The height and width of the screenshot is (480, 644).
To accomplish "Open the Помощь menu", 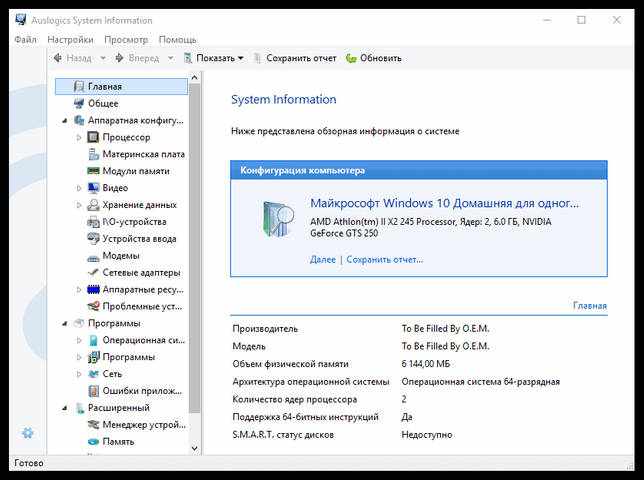I will tap(177, 40).
